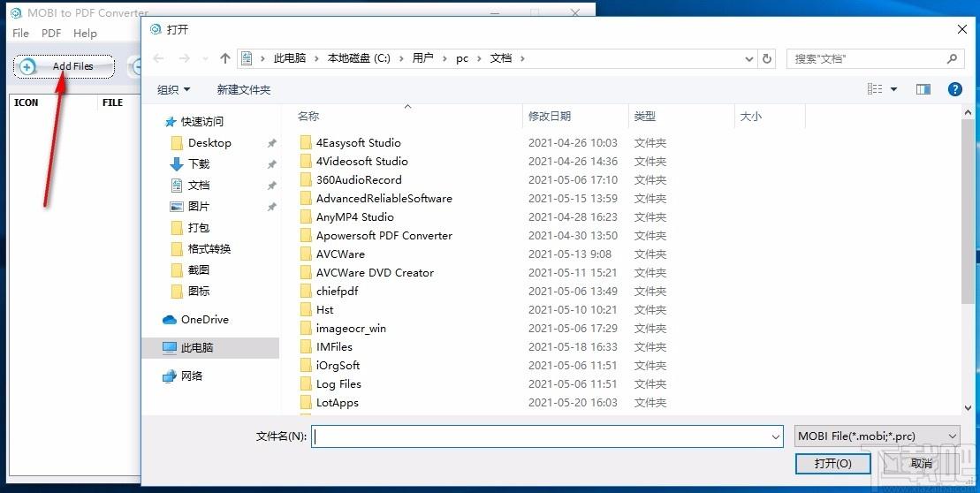Toggle the preview pane icon
This screenshot has height=493, width=980.
[x=923, y=89]
